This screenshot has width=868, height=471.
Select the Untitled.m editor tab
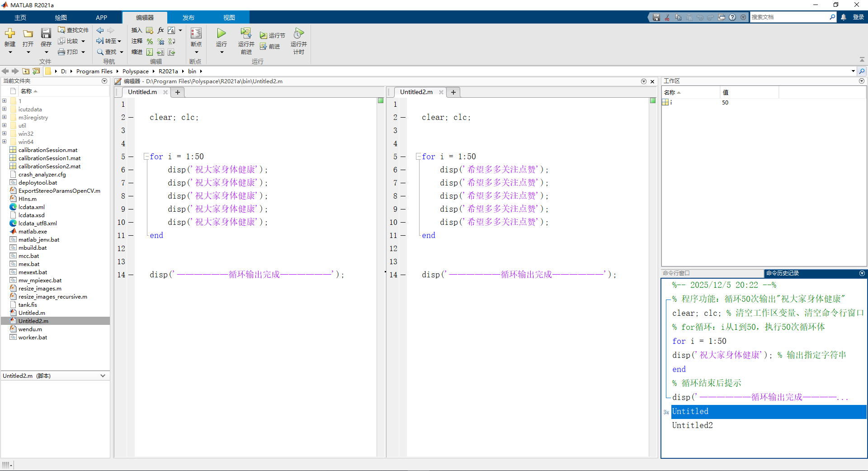tap(142, 92)
